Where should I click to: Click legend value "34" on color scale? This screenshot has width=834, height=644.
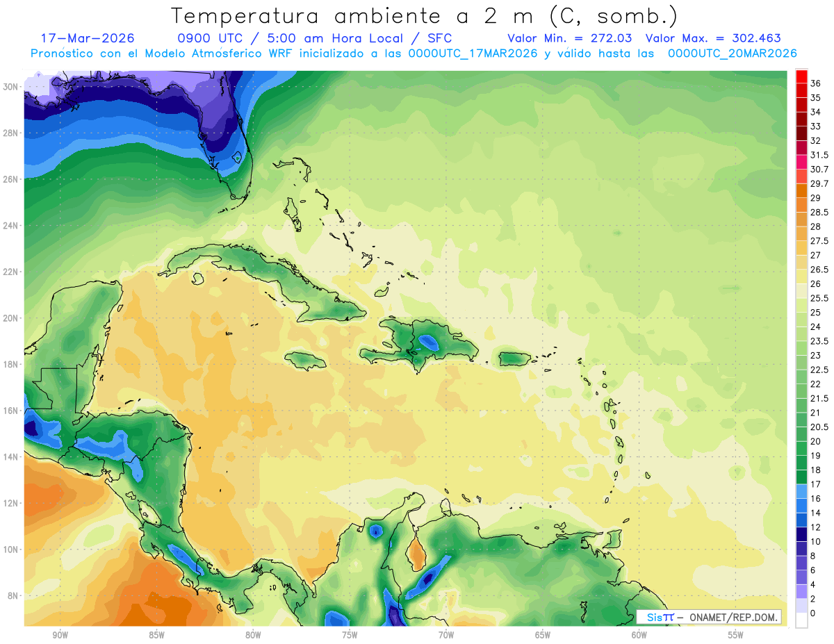point(816,112)
